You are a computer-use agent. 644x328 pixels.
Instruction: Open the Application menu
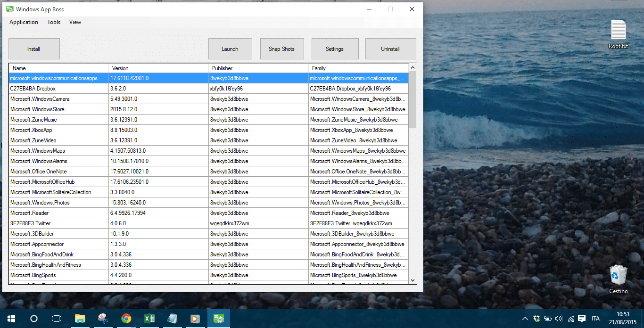coord(23,22)
